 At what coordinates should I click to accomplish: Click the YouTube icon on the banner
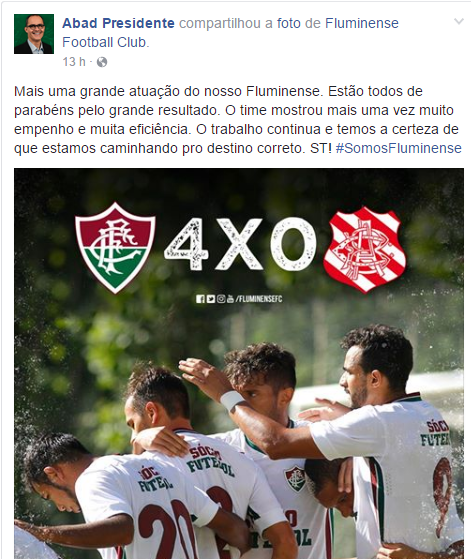point(230,299)
